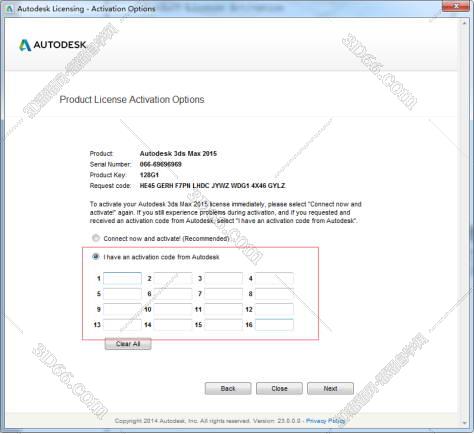Screen dimensions: 474x434
Task: Click the vertical scrollbar down arrow
Action: [x=464, y=423]
